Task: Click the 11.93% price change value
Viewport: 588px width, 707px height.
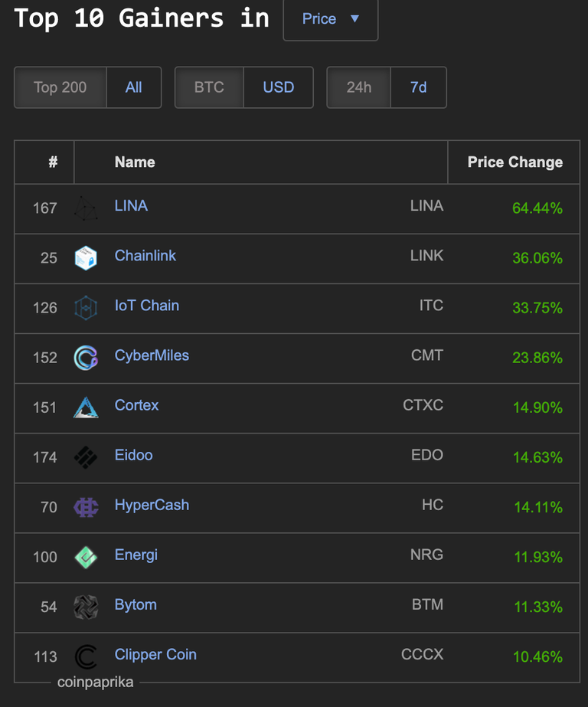Action: pyautogui.click(x=538, y=558)
